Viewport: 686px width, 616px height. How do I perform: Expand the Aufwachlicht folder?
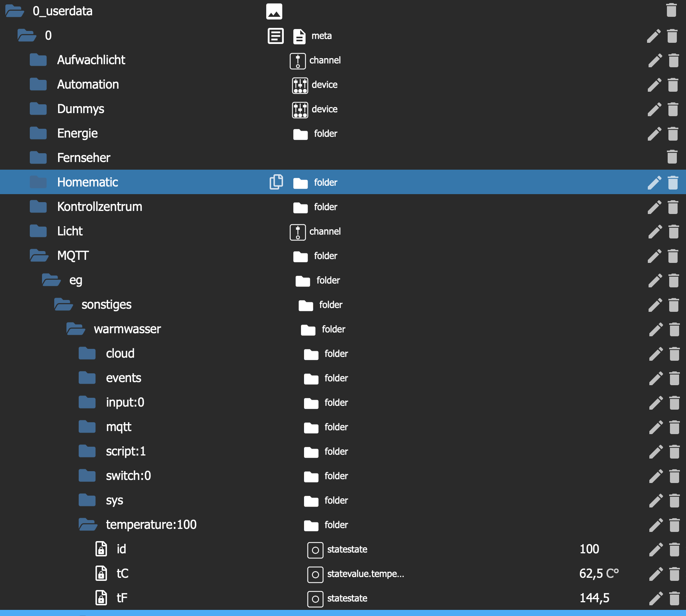[38, 60]
